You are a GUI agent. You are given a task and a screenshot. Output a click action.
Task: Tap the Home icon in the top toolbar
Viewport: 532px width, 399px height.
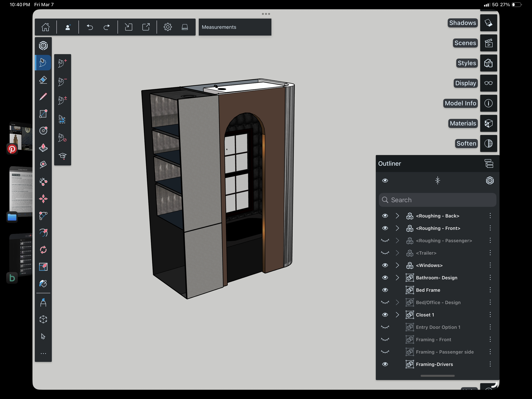[46, 27]
